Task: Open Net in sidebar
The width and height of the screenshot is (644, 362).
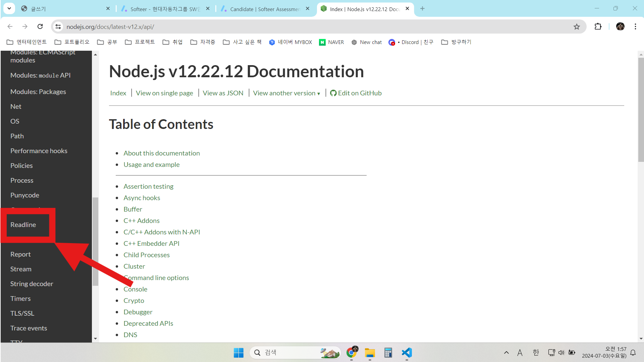Action: 16,106
